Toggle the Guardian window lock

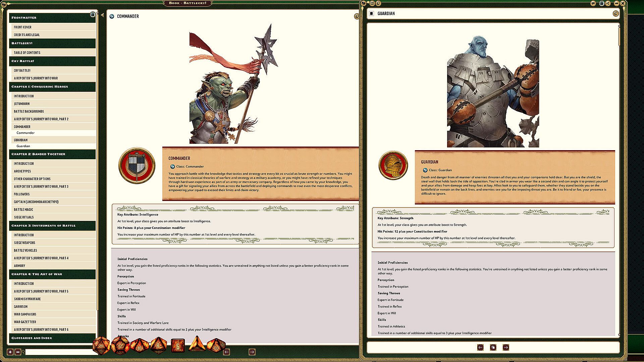[601, 3]
